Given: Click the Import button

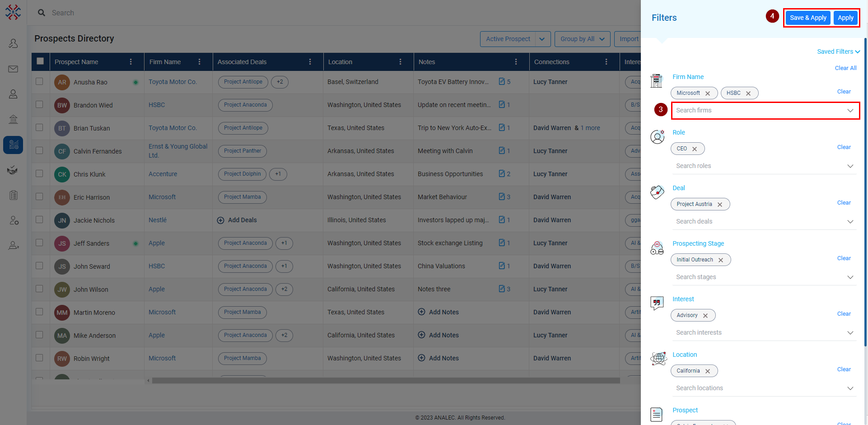Looking at the screenshot, I should coord(628,39).
